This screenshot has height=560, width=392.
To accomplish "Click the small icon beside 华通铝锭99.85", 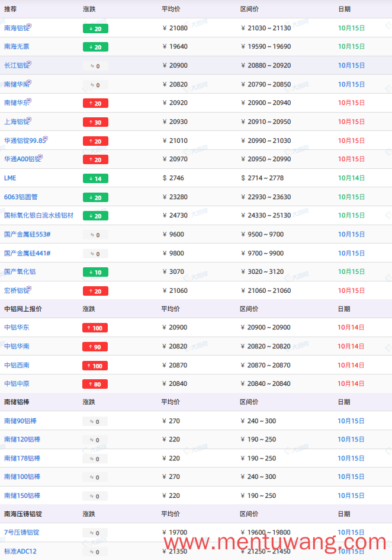I will (x=46, y=139).
